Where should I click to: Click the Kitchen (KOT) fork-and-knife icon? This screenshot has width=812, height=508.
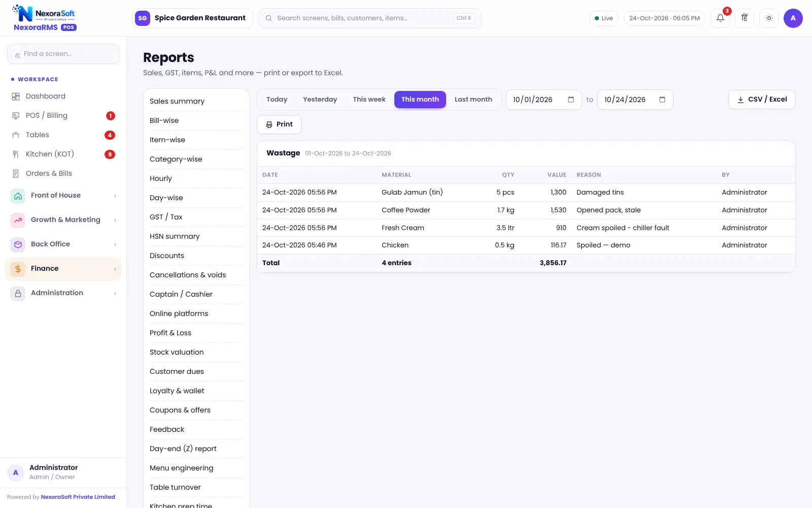pyautogui.click(x=16, y=154)
